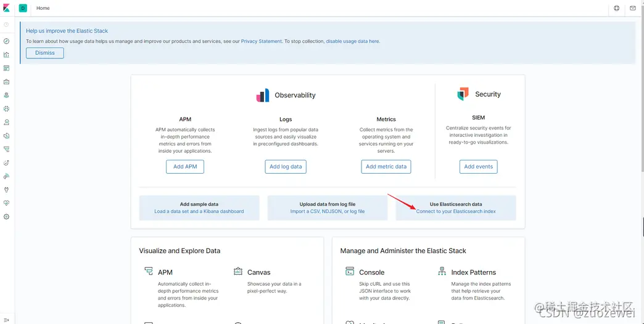Screen dimensions: 644x324
Task: Click the disable usage data here link
Action: click(x=353, y=41)
